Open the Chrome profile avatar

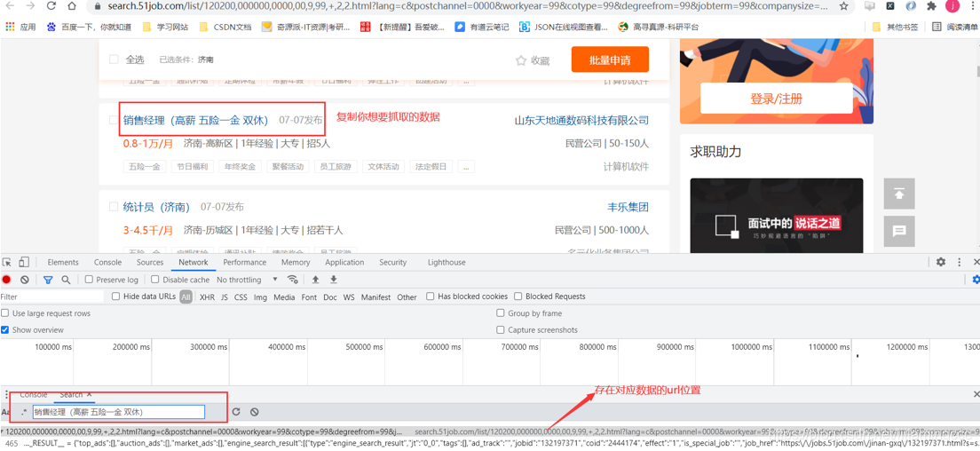(x=952, y=6)
